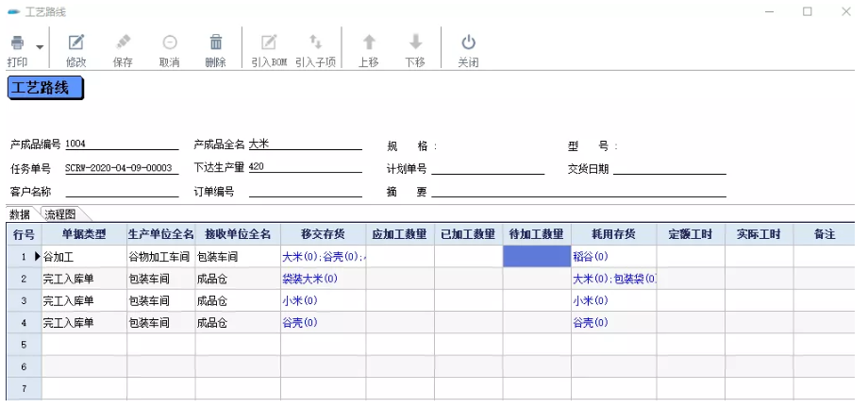Click the Print (打印) printer icon
868x408 pixels.
(x=17, y=43)
